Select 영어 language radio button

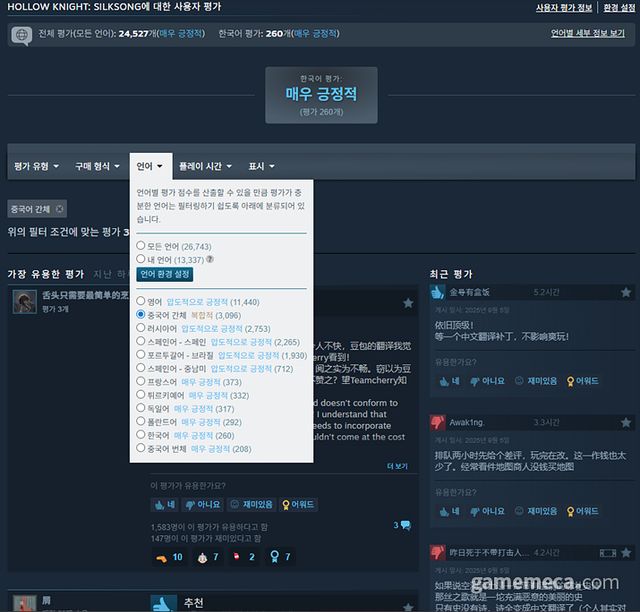tap(141, 301)
